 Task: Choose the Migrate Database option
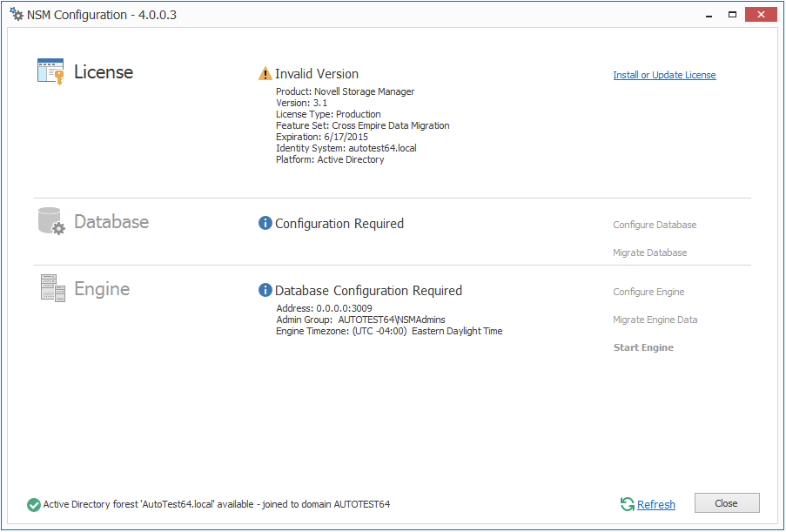pyautogui.click(x=649, y=253)
